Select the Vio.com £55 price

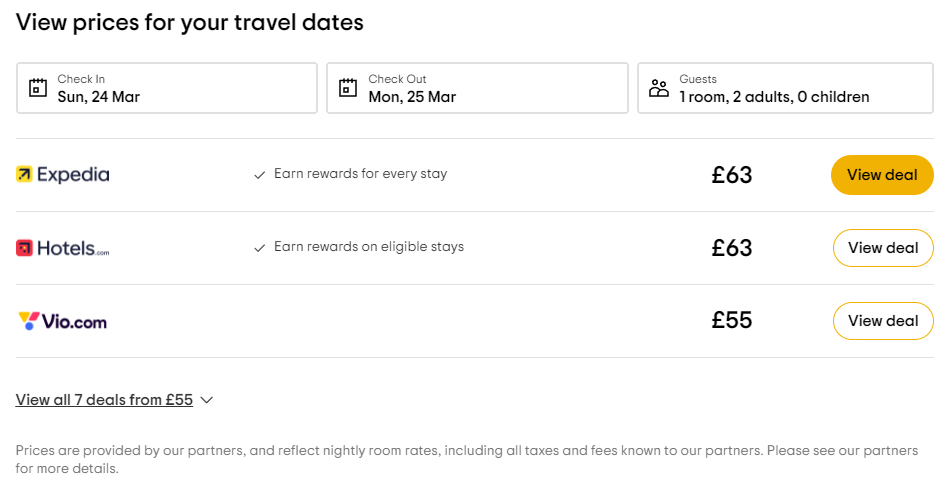coord(732,321)
